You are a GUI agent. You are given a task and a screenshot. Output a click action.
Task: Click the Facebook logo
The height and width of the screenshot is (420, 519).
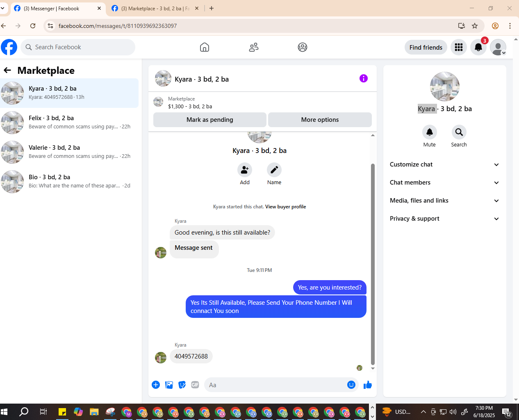[9, 47]
